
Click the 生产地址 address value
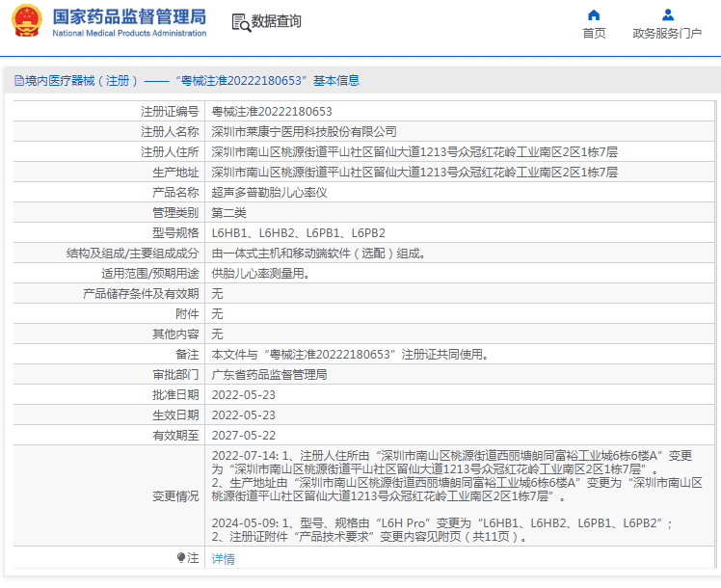click(x=414, y=173)
